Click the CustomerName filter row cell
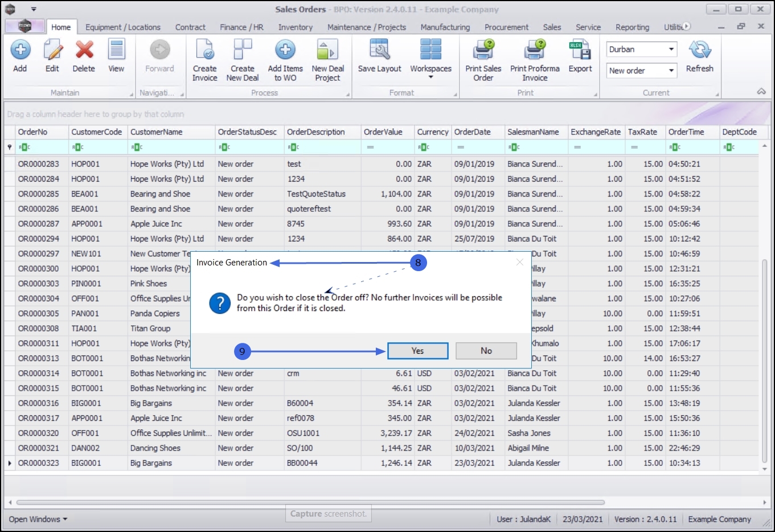This screenshot has height=532, width=775. (171, 147)
